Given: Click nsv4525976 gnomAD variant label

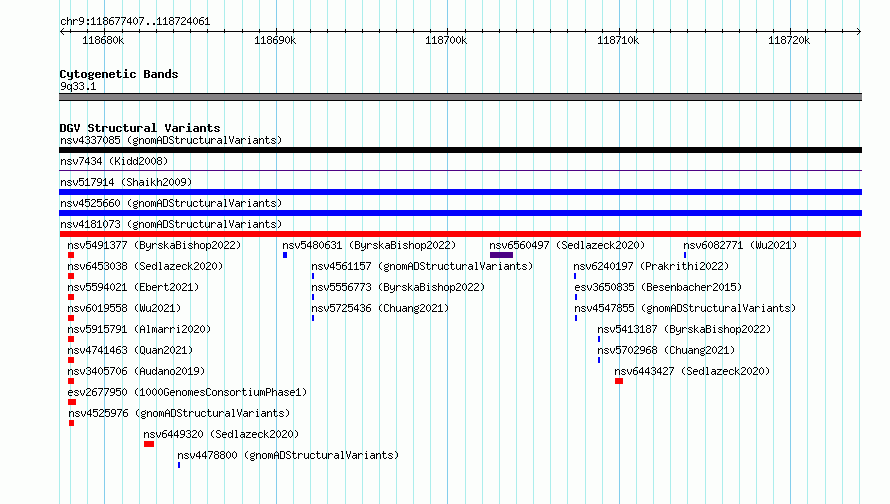Looking at the screenshot, I should click(179, 413).
